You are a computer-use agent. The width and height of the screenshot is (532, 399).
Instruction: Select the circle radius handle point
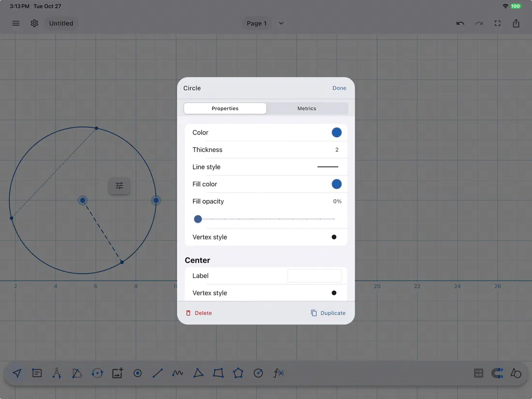(156, 201)
